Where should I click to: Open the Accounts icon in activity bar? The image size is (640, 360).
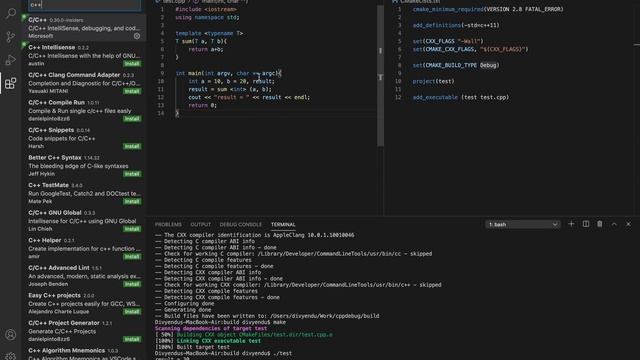click(11, 335)
